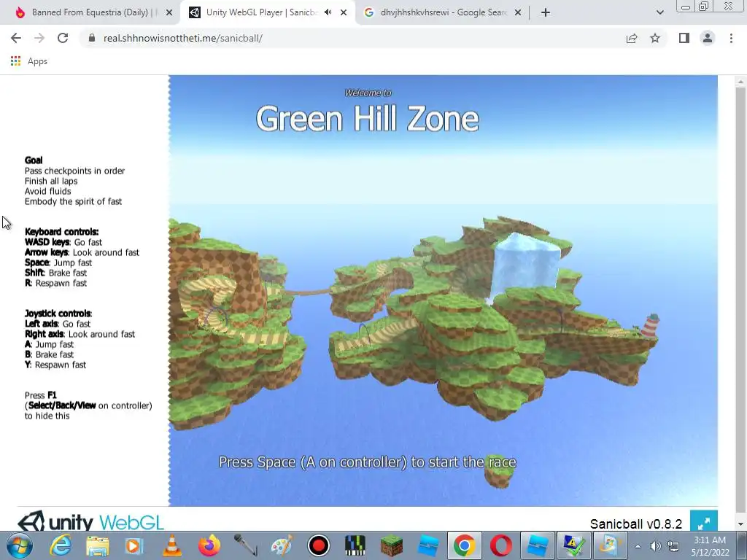
Task: Open the piano keyboard app icon
Action: pos(355,545)
